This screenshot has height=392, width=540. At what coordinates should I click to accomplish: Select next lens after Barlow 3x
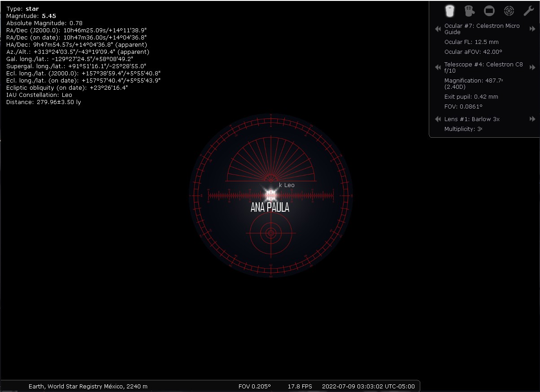[x=532, y=119]
